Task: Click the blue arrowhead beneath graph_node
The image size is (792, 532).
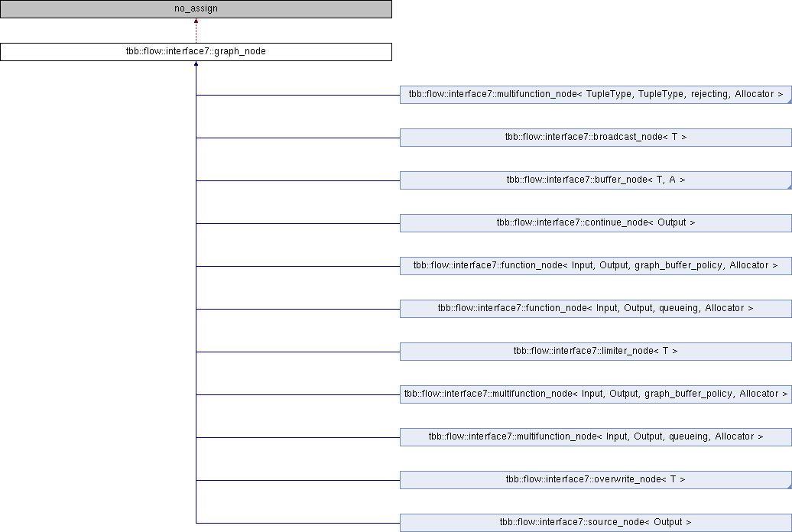Action: (x=196, y=65)
